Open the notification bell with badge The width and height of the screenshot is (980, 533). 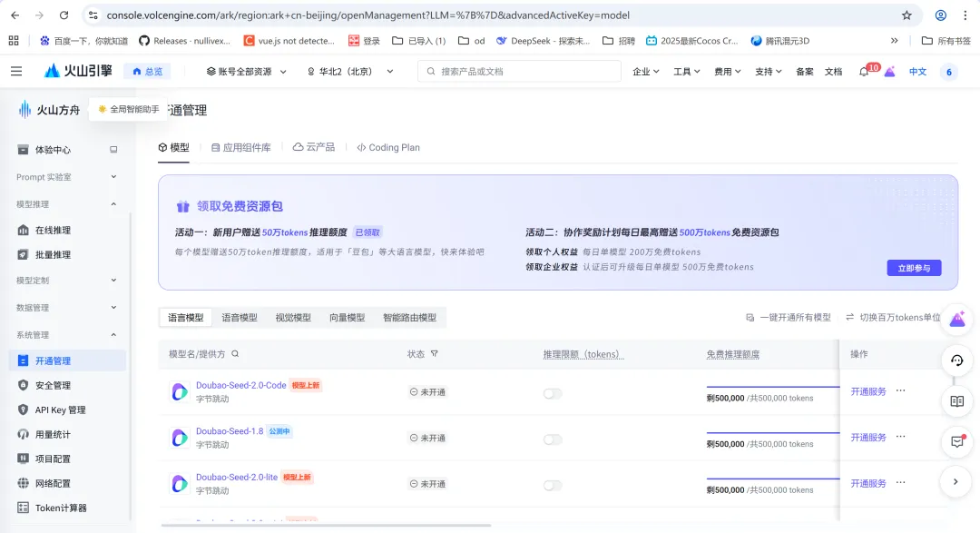(865, 72)
